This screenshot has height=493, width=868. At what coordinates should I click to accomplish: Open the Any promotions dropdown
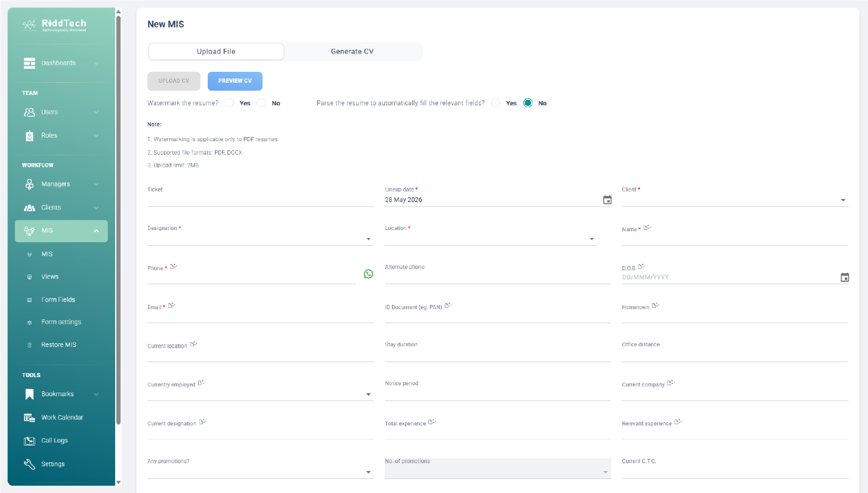click(x=260, y=472)
